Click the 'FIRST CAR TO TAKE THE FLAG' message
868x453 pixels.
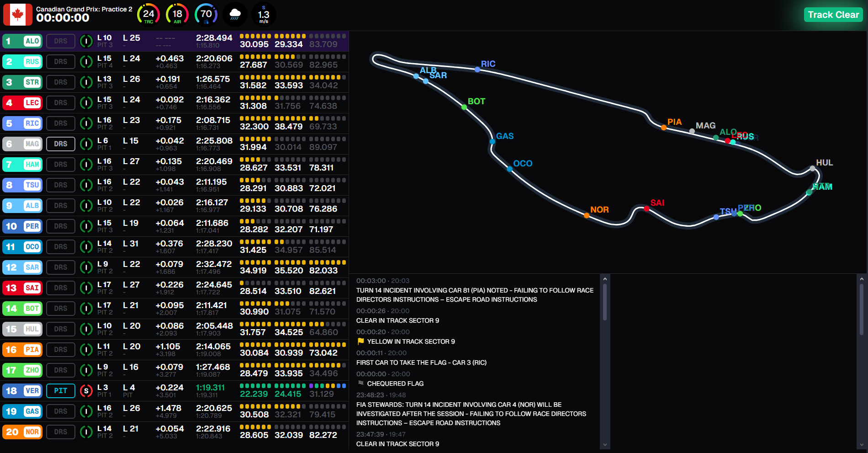tap(421, 362)
